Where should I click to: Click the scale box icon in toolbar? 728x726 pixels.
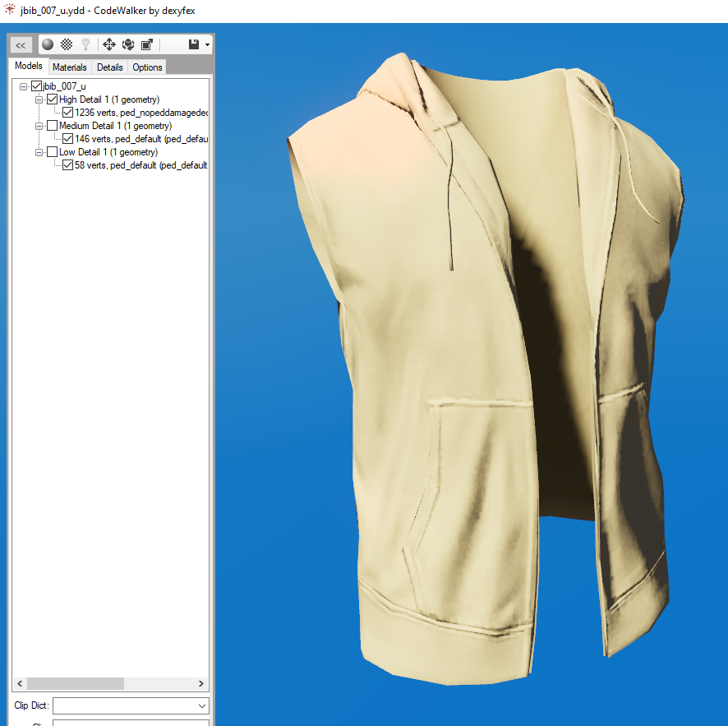click(147, 44)
